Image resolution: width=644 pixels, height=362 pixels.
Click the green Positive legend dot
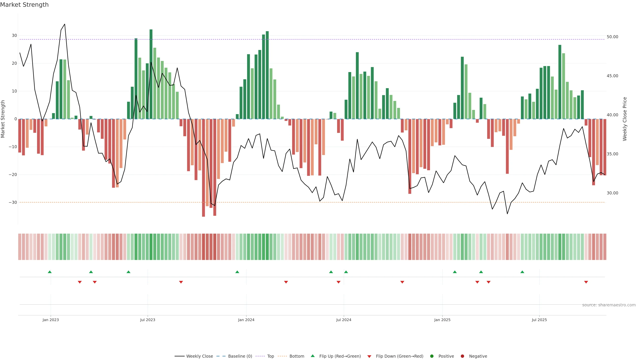pos(432,356)
